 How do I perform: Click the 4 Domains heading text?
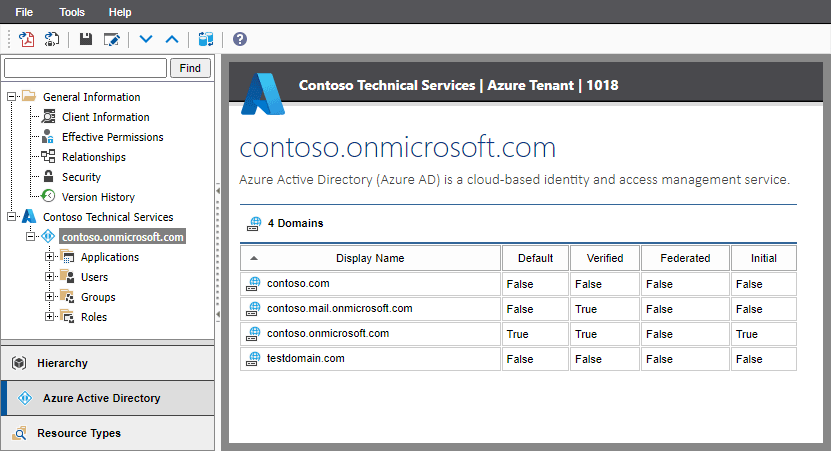(x=295, y=223)
